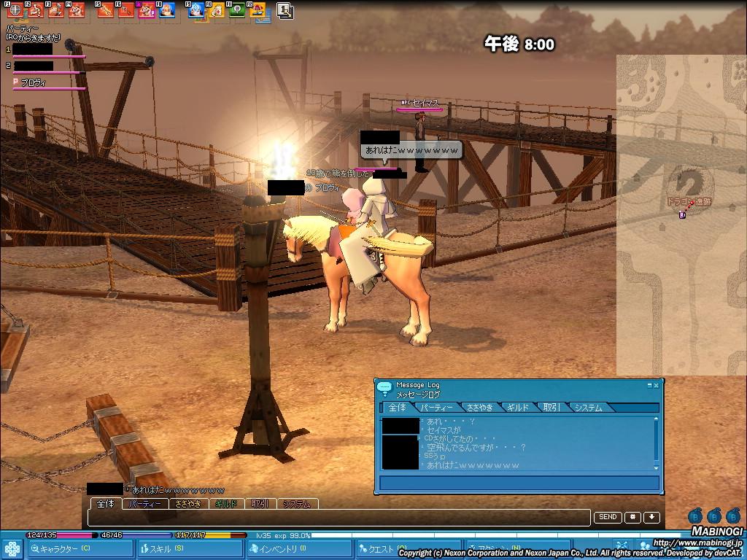Click the stamina bar showing 117/117
Image resolution: width=747 pixels, height=560 pixels.
(211, 535)
